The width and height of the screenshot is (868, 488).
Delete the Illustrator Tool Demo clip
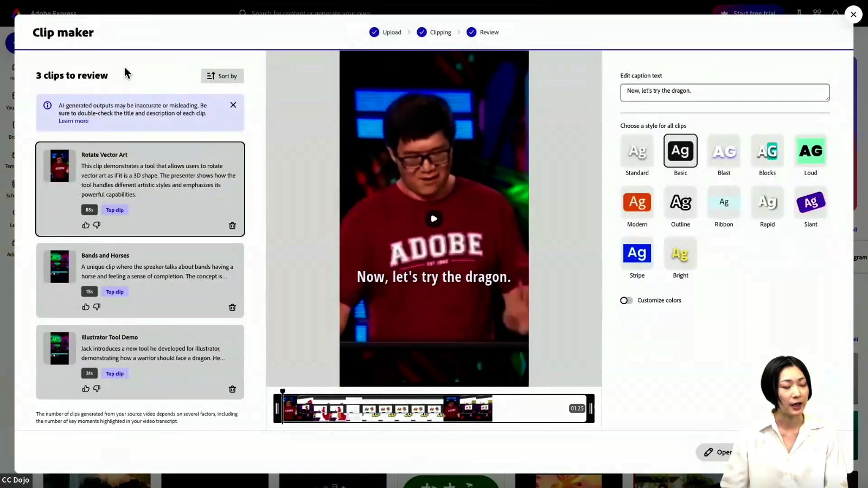point(232,389)
